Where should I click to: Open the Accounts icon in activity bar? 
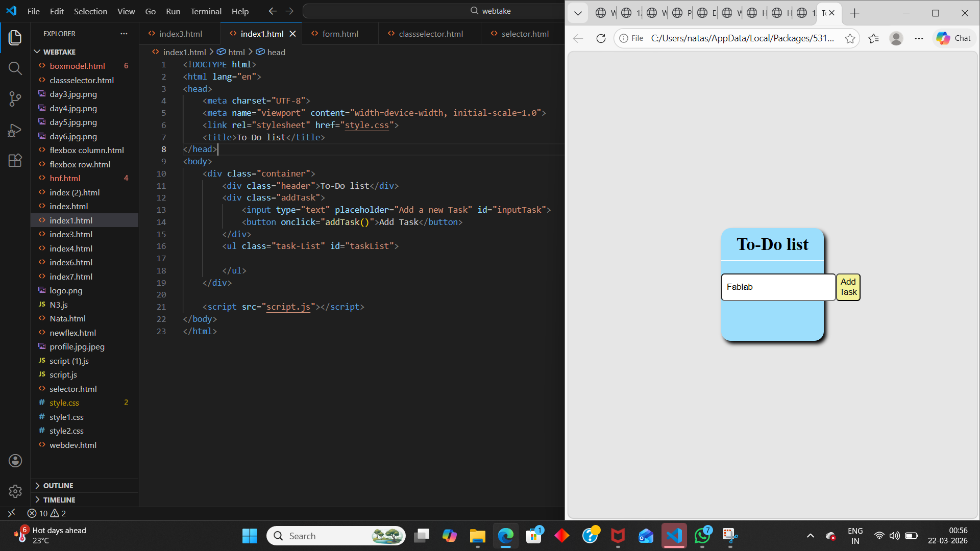coord(15,460)
